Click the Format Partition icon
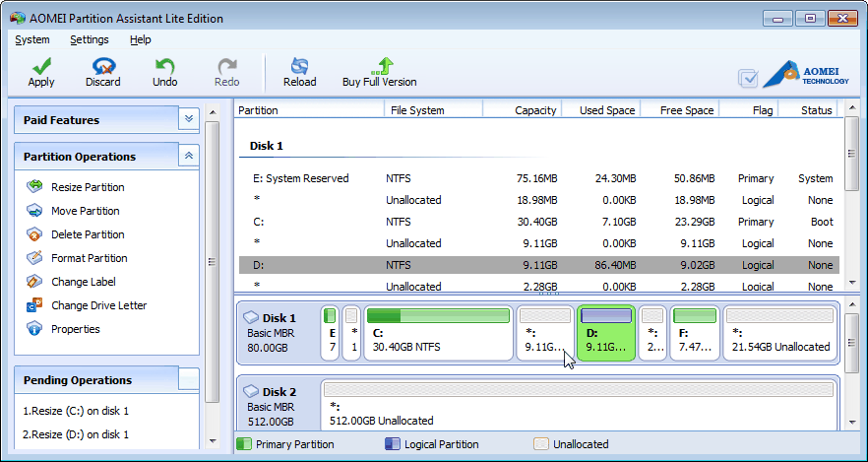The height and width of the screenshot is (462, 868). point(34,258)
